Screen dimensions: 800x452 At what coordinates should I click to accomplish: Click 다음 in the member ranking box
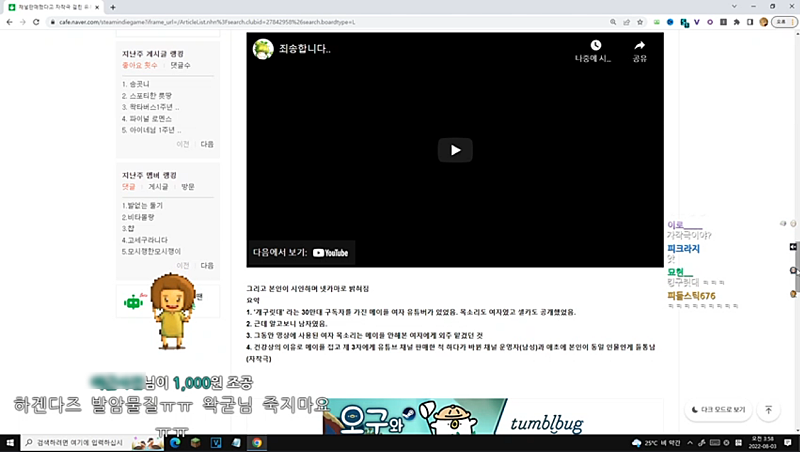point(207,266)
